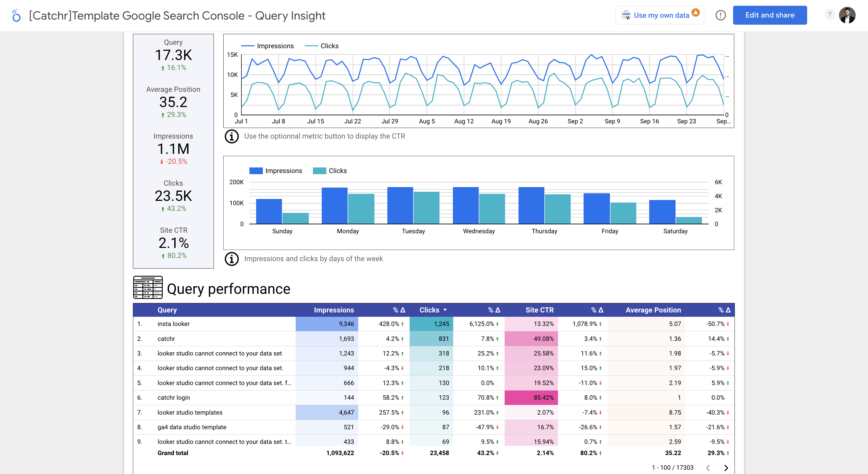Screen dimensions: 868x474
Task: Click the 4,647 impressions cell
Action: [327, 412]
